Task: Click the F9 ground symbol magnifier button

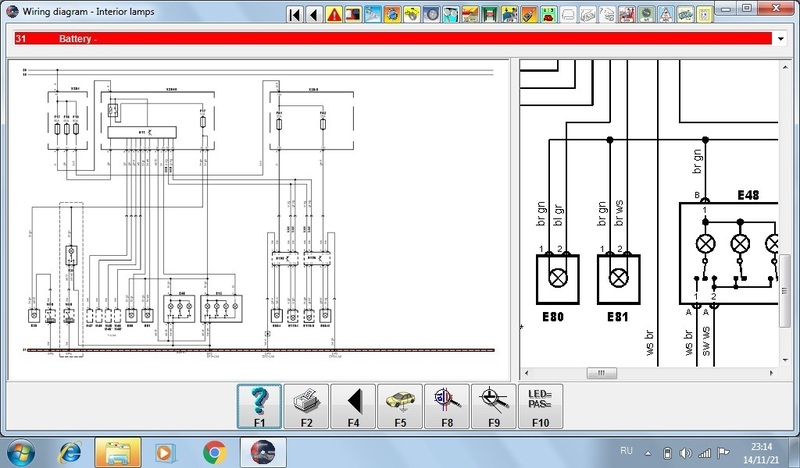Action: (494, 406)
